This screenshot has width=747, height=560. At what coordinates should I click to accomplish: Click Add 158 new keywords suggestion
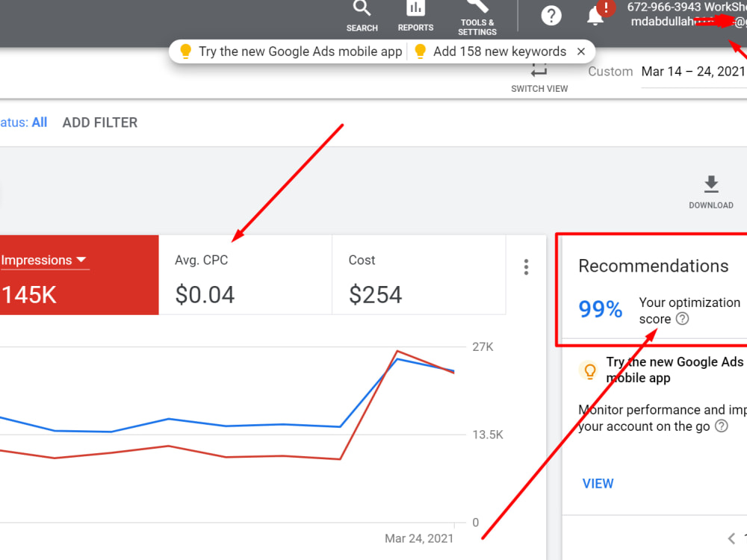(x=491, y=52)
